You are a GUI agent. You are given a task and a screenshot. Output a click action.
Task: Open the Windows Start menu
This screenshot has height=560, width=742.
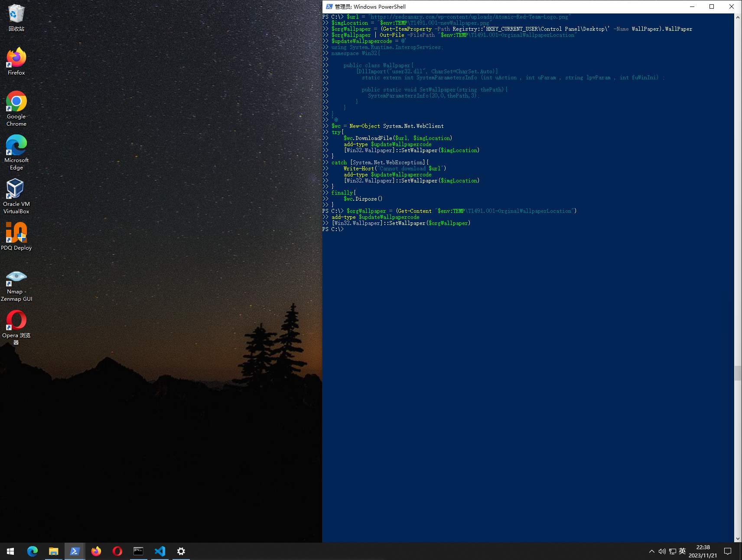[x=10, y=551]
